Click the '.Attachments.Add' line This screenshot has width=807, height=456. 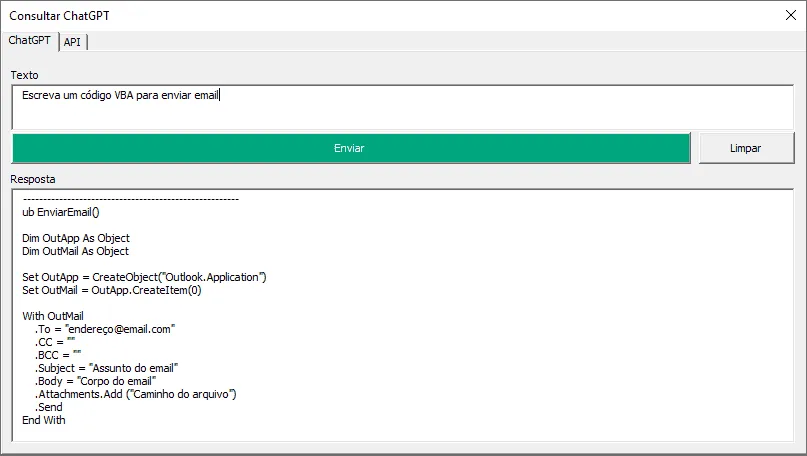(136, 394)
